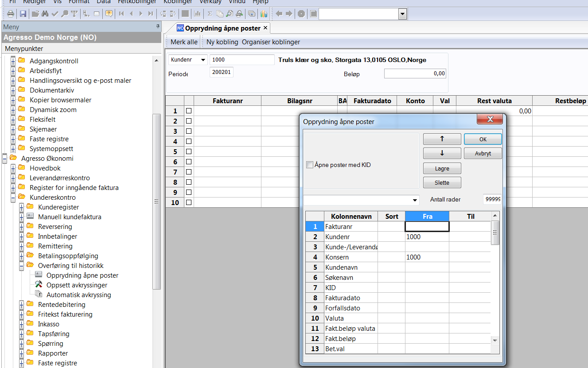Click Organiser koblinger menu item
588x368 pixels.
[271, 42]
